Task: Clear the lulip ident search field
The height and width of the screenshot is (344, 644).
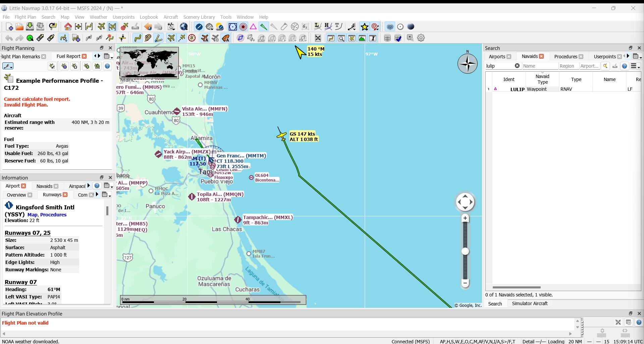Action: 517,66
